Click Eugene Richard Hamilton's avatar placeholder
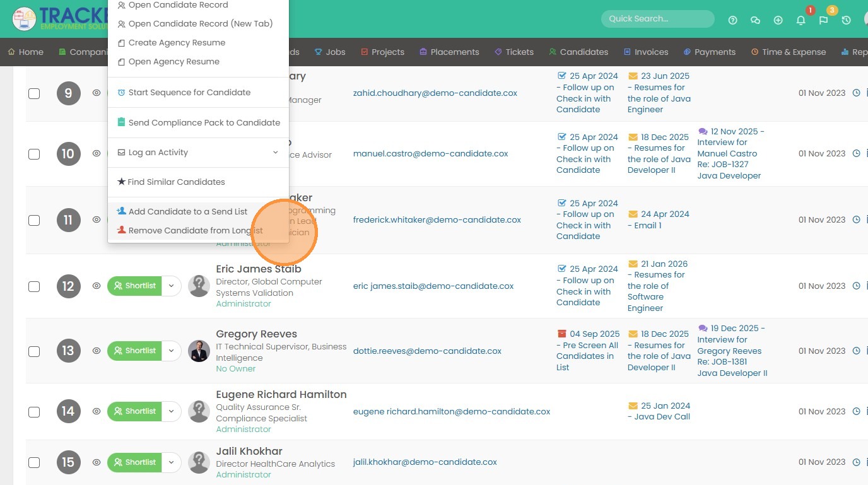The image size is (868, 485). [x=199, y=411]
